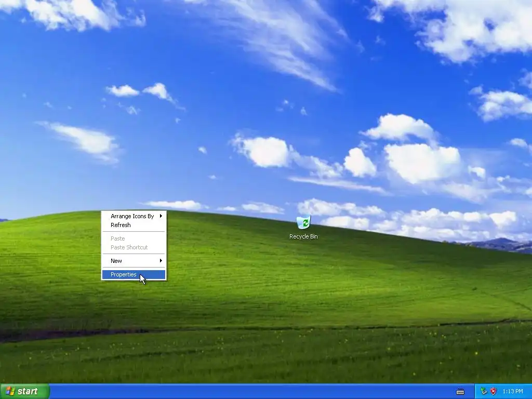Viewport: 532px width, 399px height.
Task: Click the Start button
Action: click(x=25, y=391)
